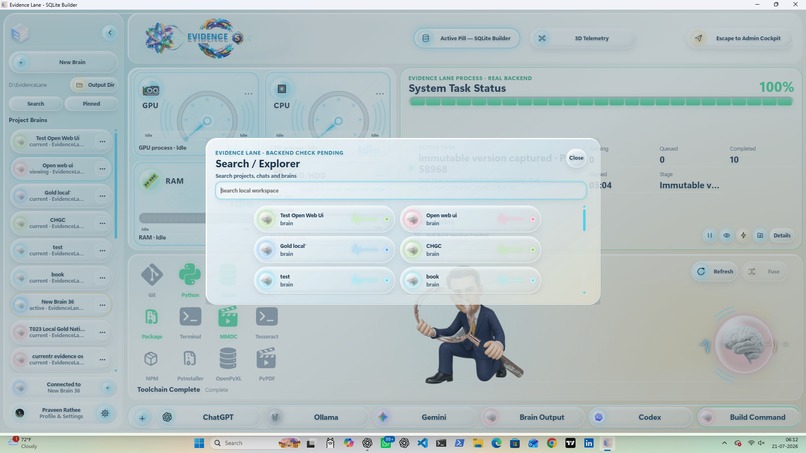Switch to the Codex tab
Image resolution: width=806 pixels, height=453 pixels.
click(639, 418)
